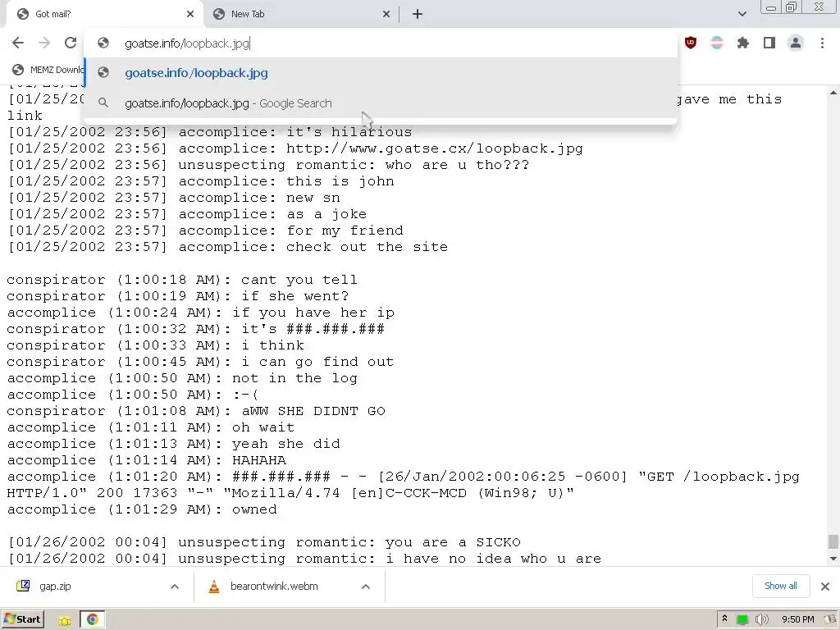The height and width of the screenshot is (630, 840).
Task: Go back to the previous page
Action: point(18,43)
